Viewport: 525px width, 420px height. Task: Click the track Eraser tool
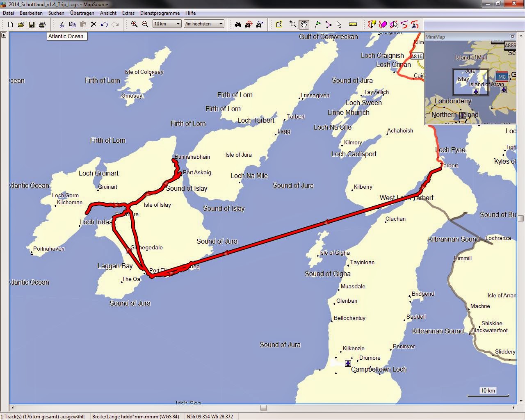coord(383,25)
